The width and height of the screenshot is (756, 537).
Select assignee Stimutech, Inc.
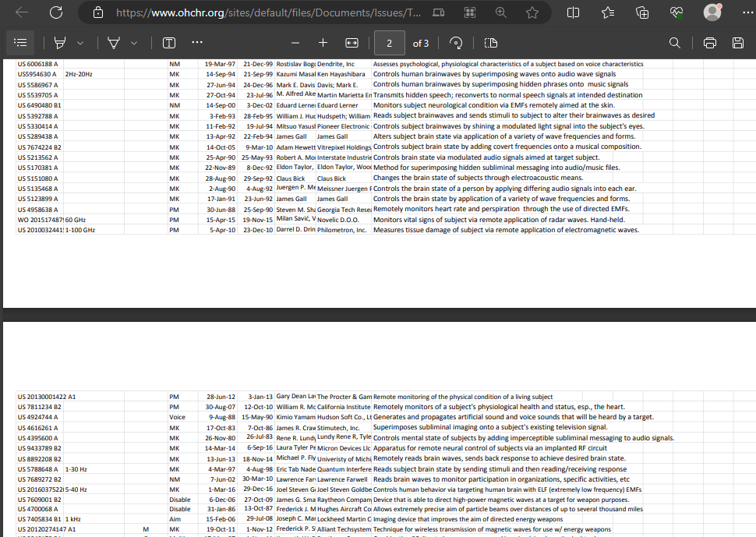click(x=338, y=428)
